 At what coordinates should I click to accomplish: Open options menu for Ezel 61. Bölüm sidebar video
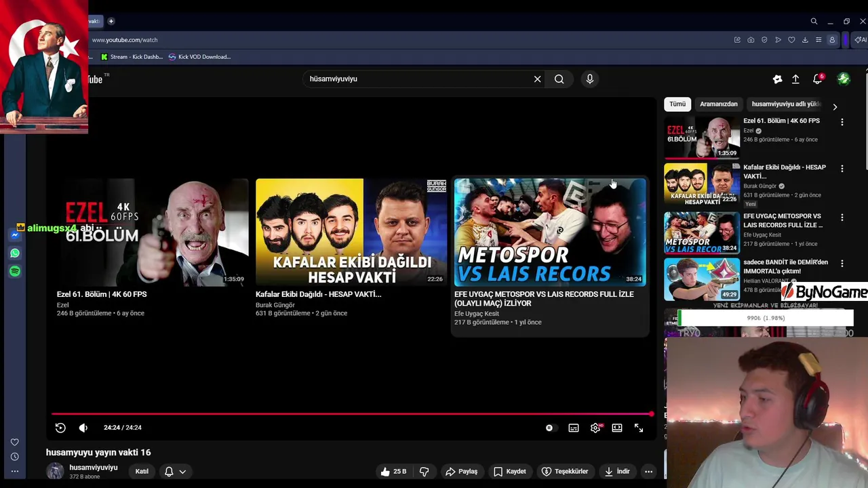pos(842,122)
